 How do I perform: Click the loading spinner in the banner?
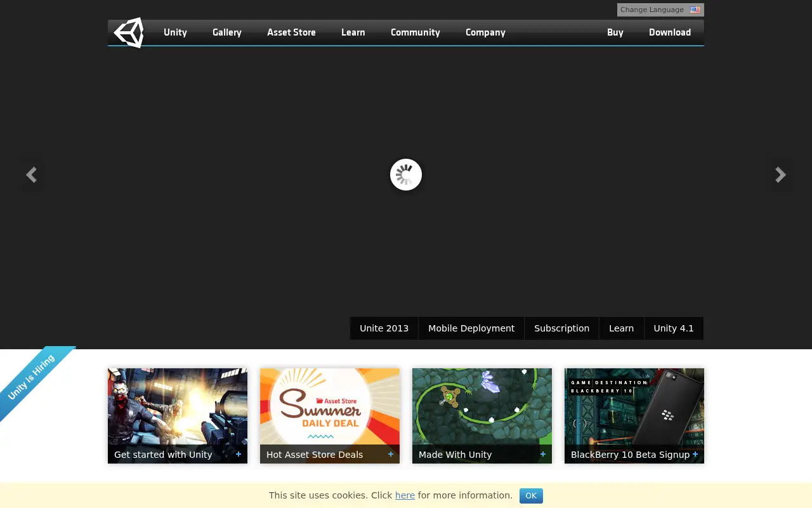click(x=406, y=175)
